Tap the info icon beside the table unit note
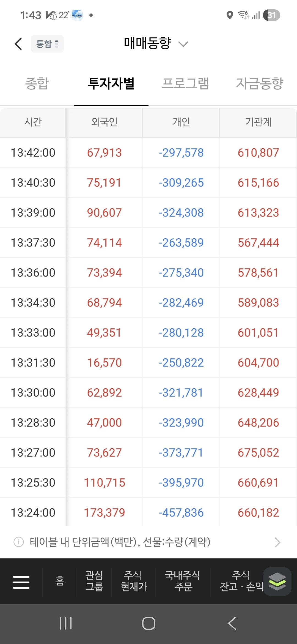This screenshot has height=644, width=297. [19, 542]
